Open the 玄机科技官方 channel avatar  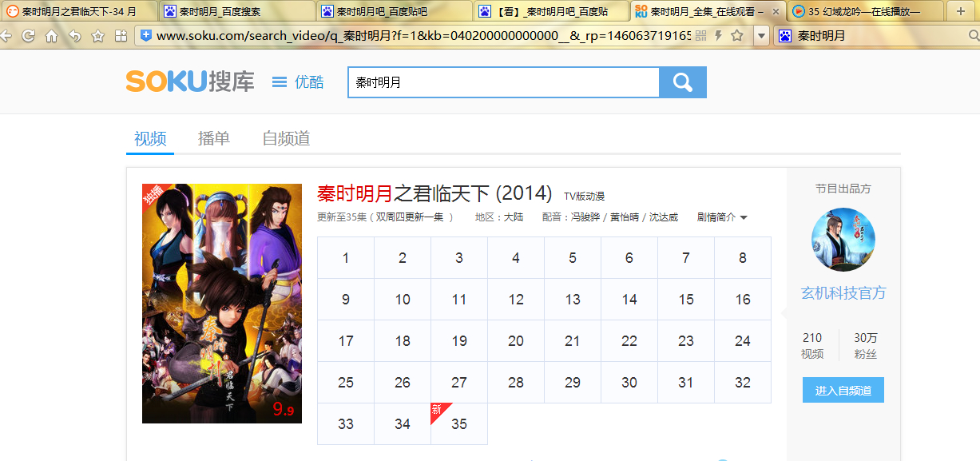843,240
